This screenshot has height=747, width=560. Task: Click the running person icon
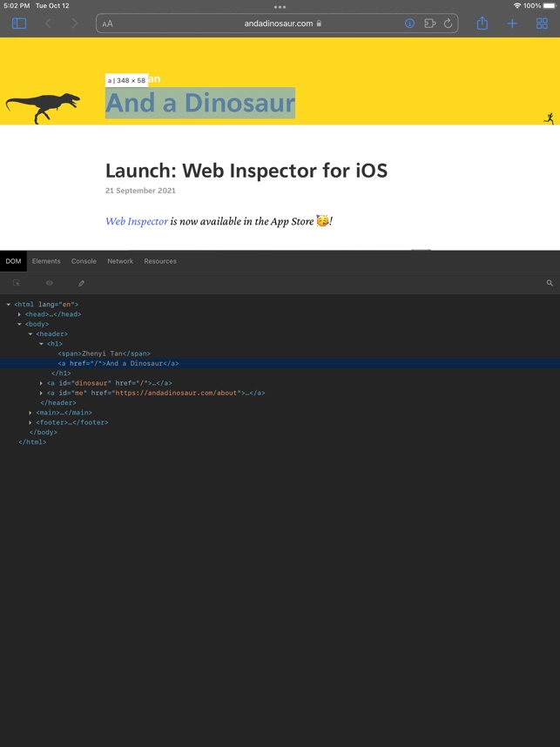click(x=549, y=118)
